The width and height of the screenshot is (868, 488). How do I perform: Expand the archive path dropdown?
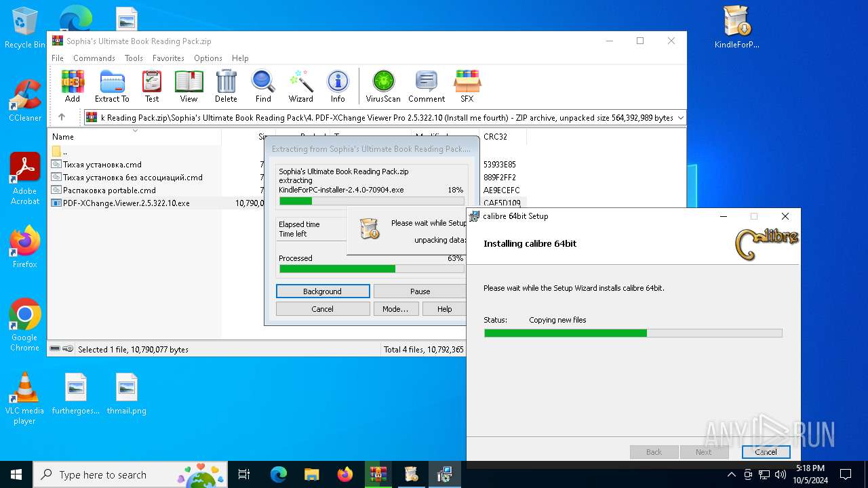click(x=680, y=118)
